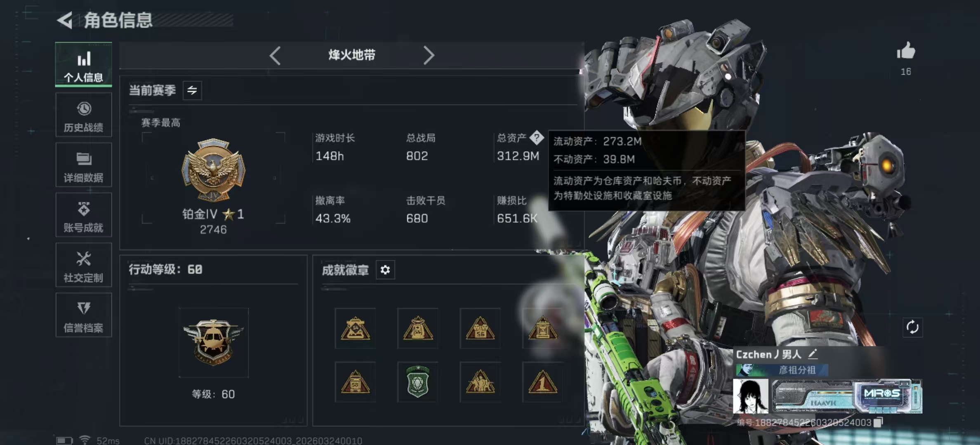The height and width of the screenshot is (445, 980).
Task: Open the 社交定制 tab
Action: [84, 265]
